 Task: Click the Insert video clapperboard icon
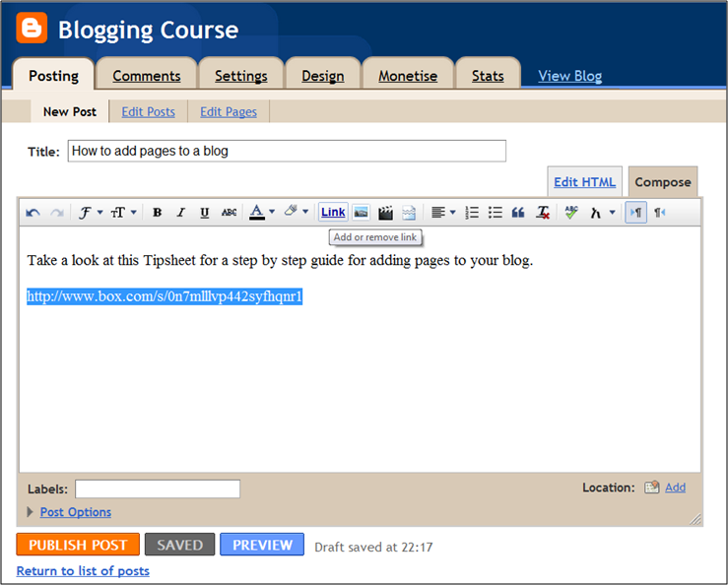tap(385, 213)
